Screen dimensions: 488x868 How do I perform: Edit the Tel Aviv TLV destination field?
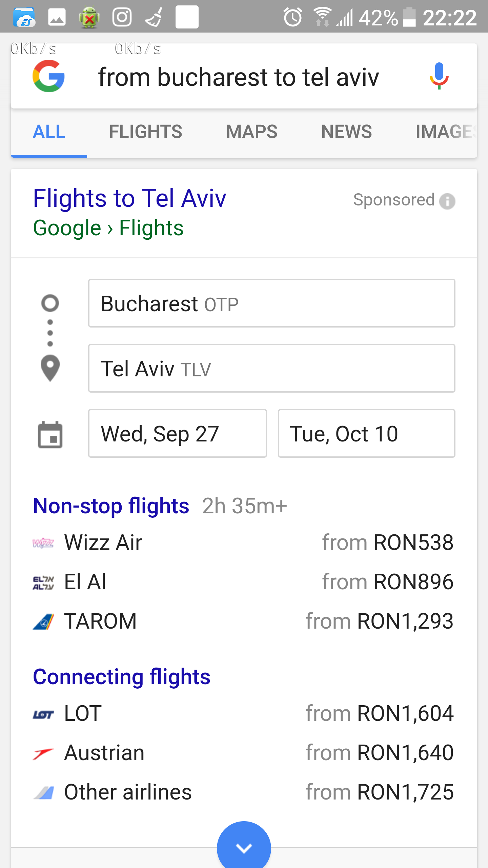(x=271, y=369)
